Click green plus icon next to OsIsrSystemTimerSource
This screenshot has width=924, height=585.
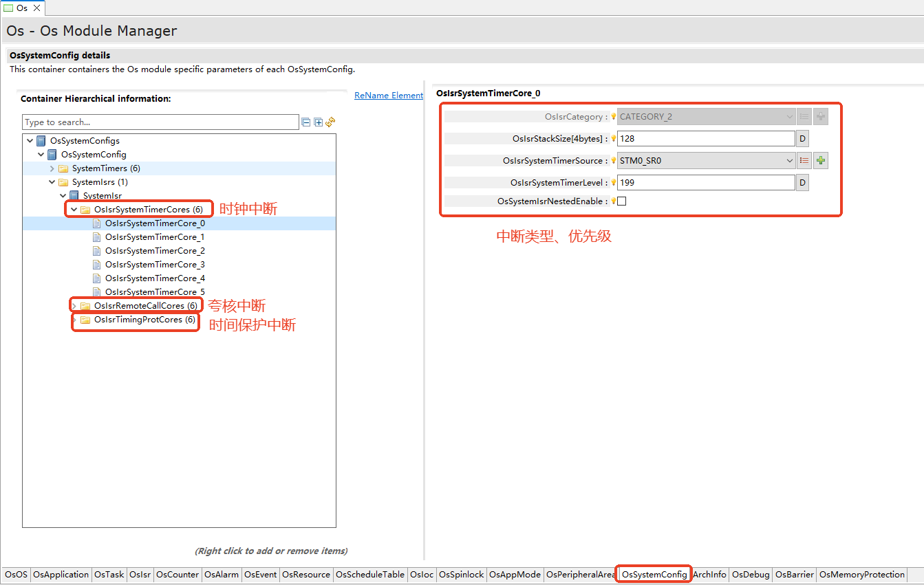coord(820,161)
